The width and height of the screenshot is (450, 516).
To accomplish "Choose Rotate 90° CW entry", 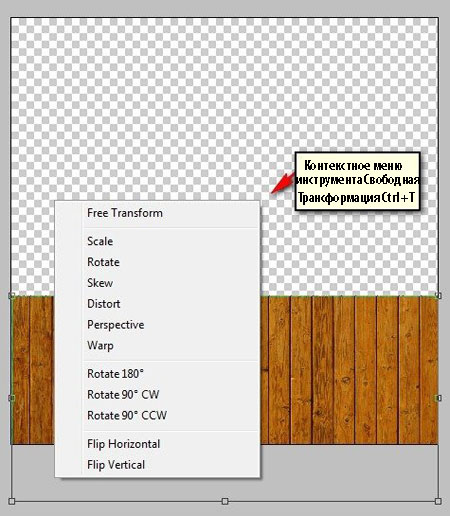I will tap(158, 395).
